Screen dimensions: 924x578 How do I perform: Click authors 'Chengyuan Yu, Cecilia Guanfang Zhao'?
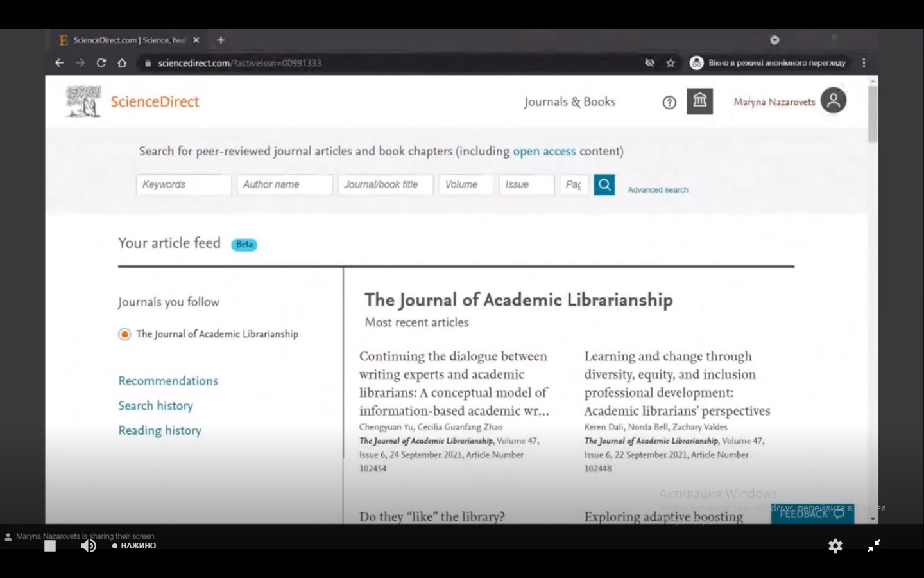(431, 427)
